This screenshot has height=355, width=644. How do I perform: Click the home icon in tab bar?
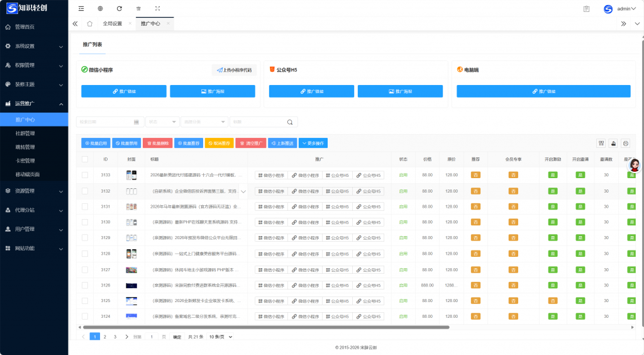90,23
